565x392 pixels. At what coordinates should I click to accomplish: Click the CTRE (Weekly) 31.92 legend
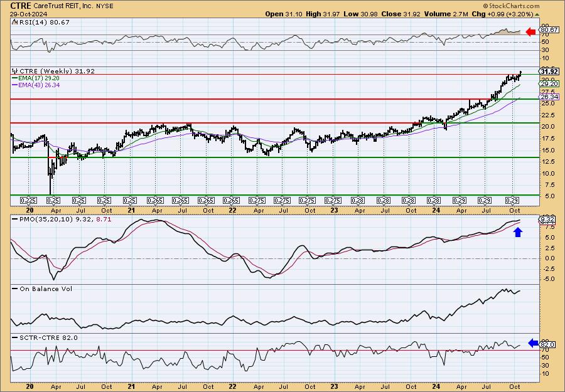pyautogui.click(x=56, y=72)
